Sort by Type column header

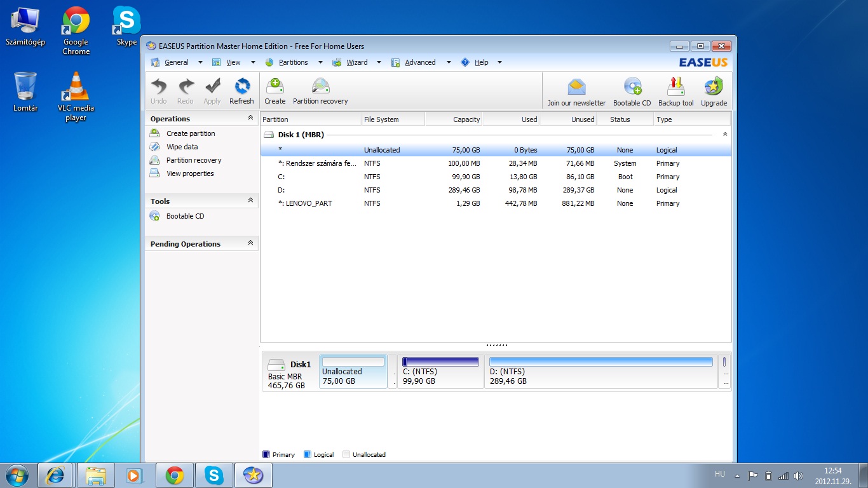click(x=692, y=119)
